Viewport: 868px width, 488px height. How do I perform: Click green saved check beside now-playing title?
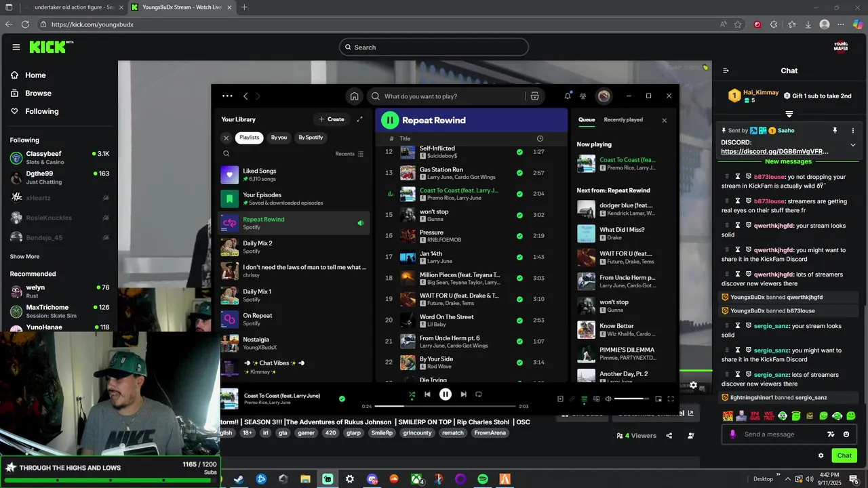(x=342, y=399)
